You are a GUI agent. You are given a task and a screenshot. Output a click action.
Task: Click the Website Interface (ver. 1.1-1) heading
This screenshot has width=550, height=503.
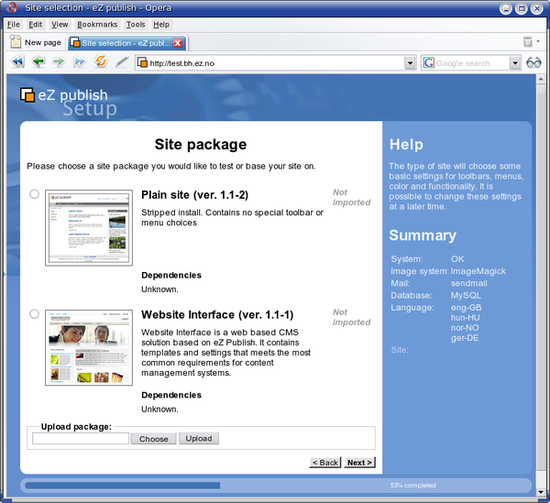[217, 315]
